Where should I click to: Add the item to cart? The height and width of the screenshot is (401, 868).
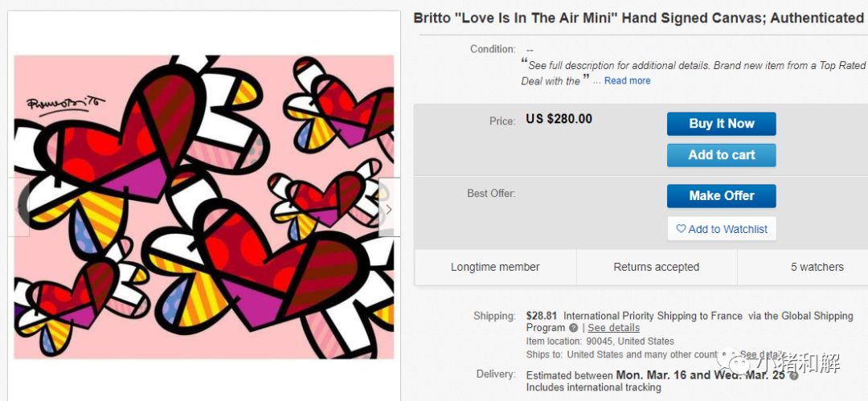721,155
